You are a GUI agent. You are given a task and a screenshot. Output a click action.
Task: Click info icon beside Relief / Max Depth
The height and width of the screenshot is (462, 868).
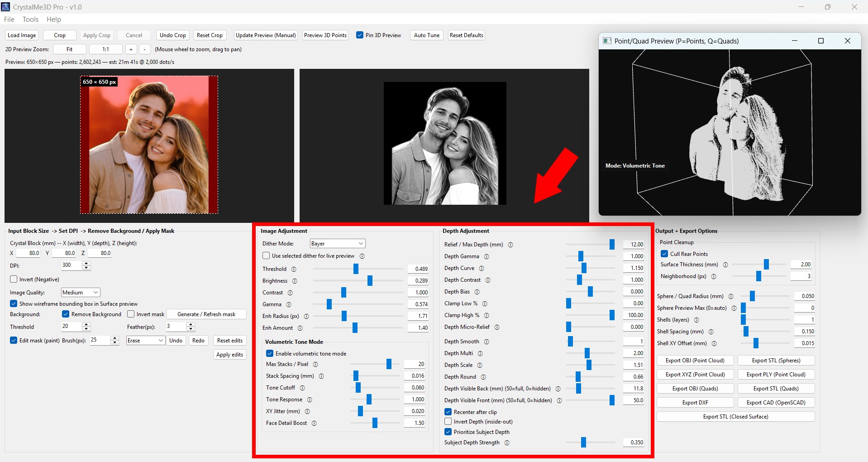coord(510,245)
